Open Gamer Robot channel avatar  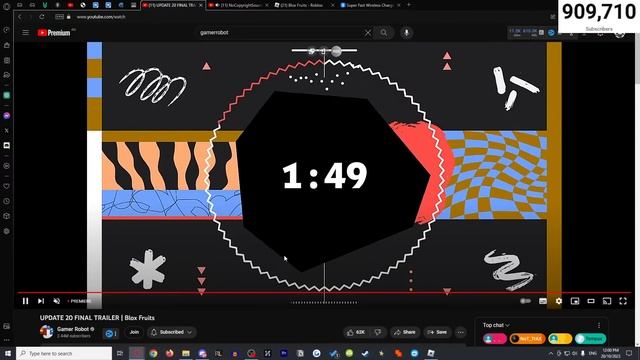click(47, 332)
